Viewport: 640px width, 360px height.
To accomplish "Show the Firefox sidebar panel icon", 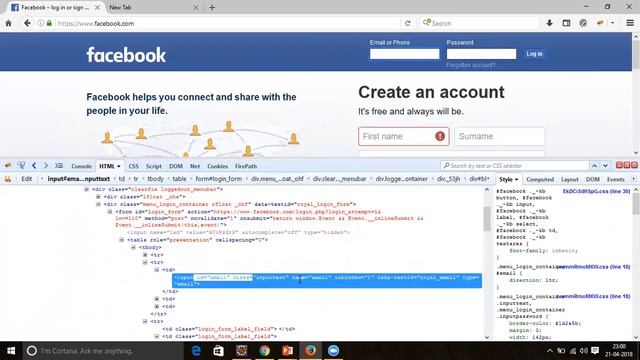I will coord(566,23).
